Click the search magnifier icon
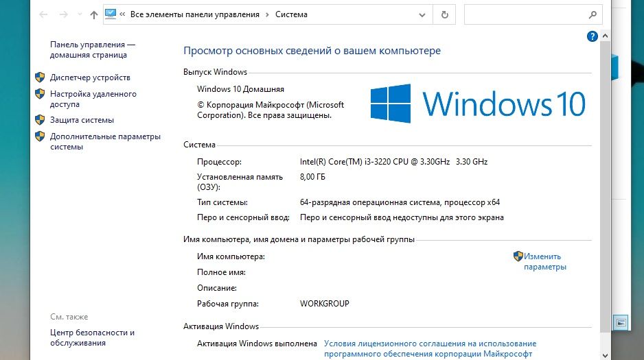The image size is (644, 360). (593, 15)
